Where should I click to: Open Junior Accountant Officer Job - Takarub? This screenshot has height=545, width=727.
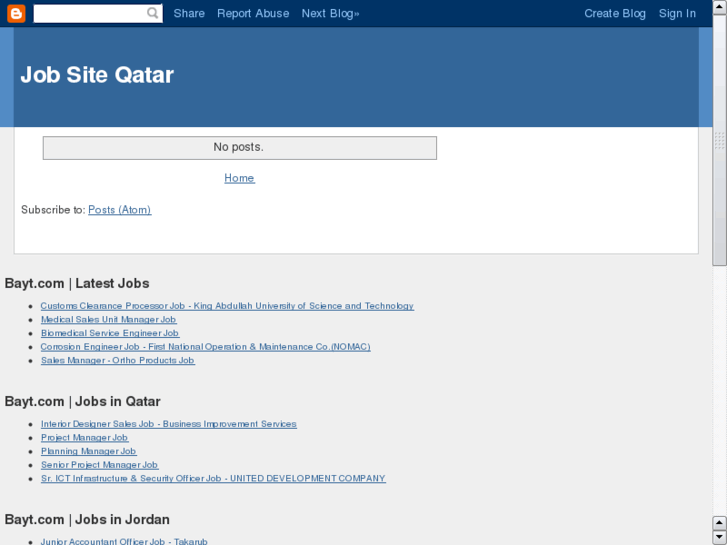point(124,541)
